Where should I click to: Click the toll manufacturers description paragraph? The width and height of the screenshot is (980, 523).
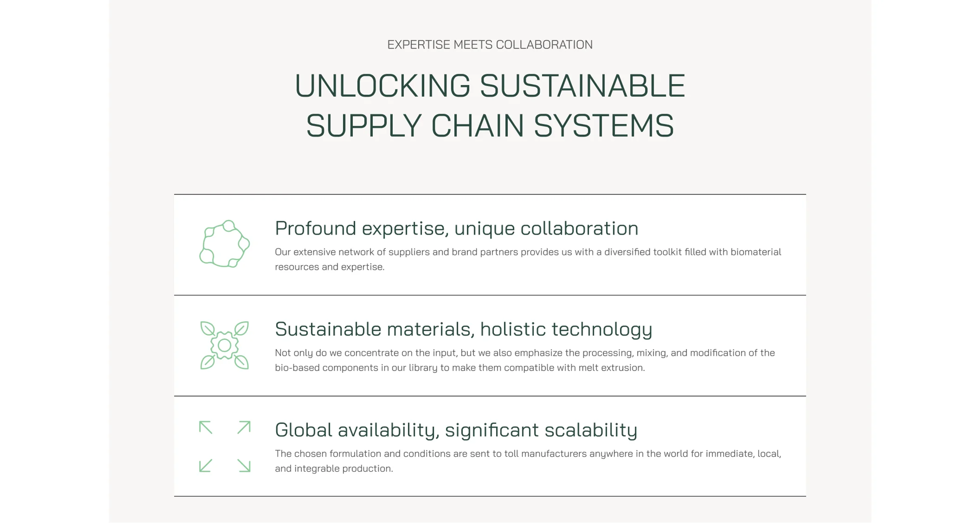(x=528, y=461)
